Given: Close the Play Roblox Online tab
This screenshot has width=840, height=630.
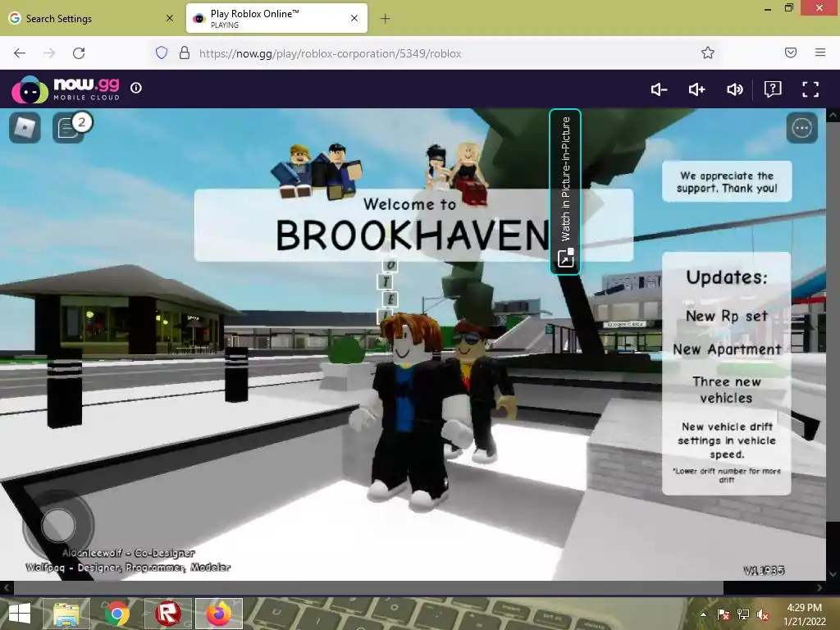Looking at the screenshot, I should [354, 18].
